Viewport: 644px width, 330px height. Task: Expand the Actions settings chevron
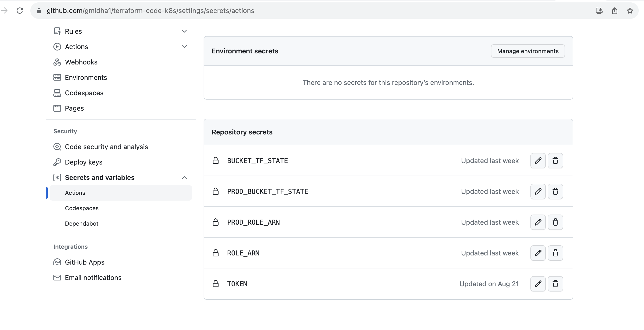[x=184, y=47]
